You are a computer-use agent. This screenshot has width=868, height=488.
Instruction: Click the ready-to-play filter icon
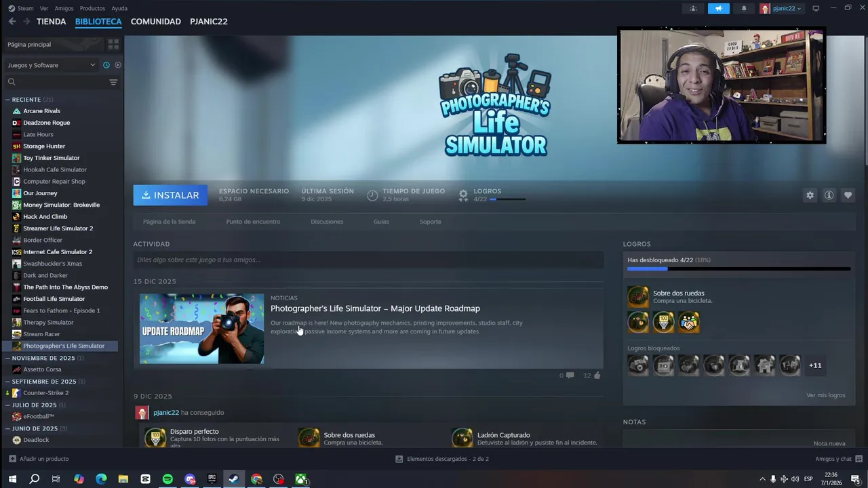pyautogui.click(x=118, y=65)
